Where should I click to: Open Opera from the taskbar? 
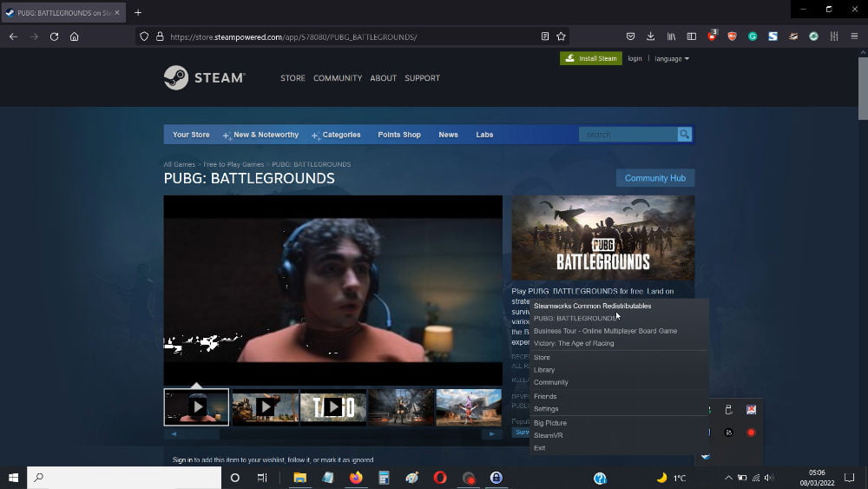440,478
